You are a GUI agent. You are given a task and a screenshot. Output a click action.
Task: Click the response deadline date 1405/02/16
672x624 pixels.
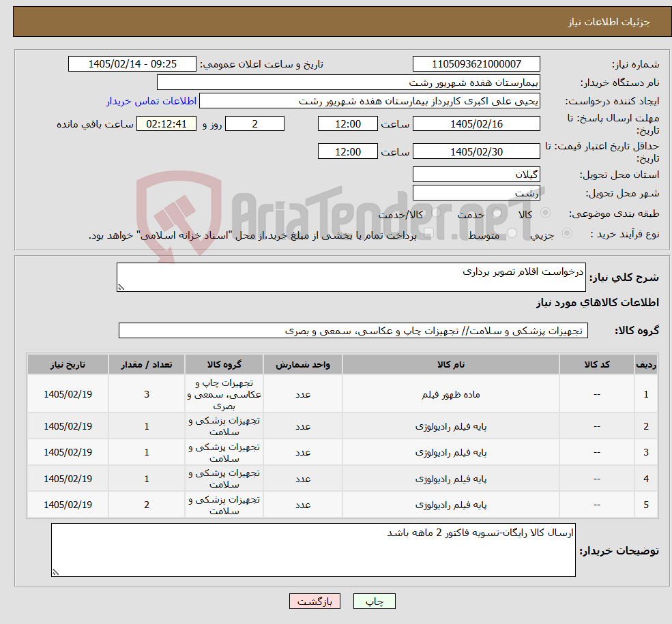476,123
